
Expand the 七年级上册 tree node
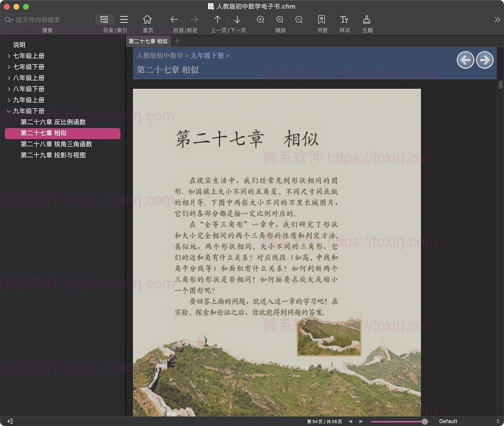click(9, 56)
